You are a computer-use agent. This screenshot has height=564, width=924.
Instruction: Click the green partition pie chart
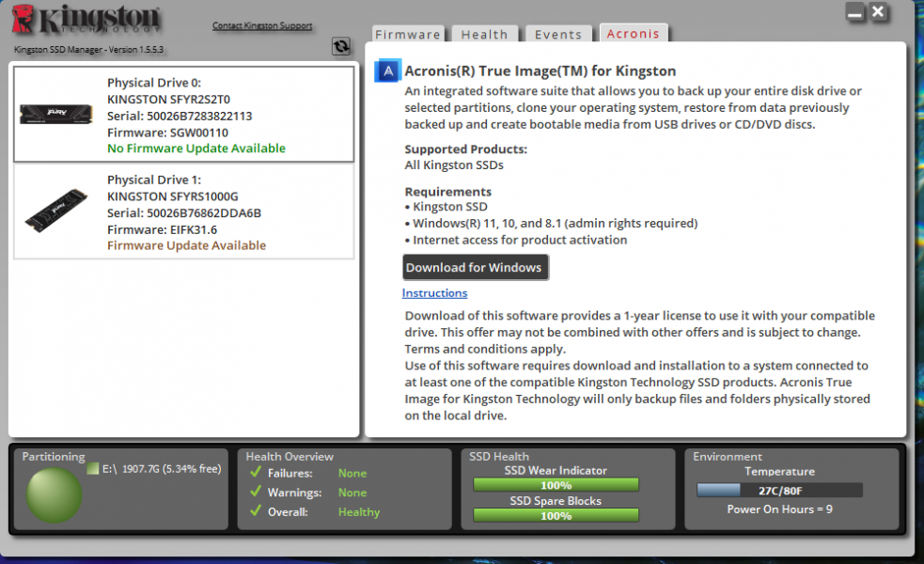(x=54, y=495)
